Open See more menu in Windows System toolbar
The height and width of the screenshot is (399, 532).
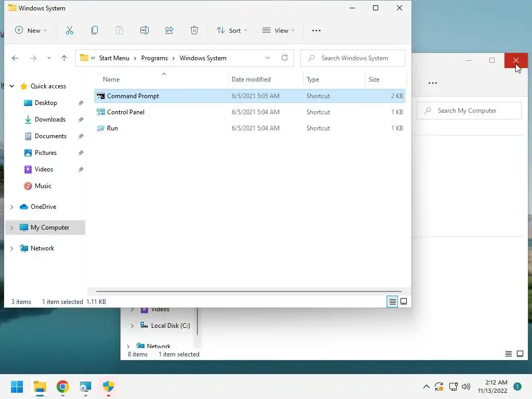click(316, 31)
